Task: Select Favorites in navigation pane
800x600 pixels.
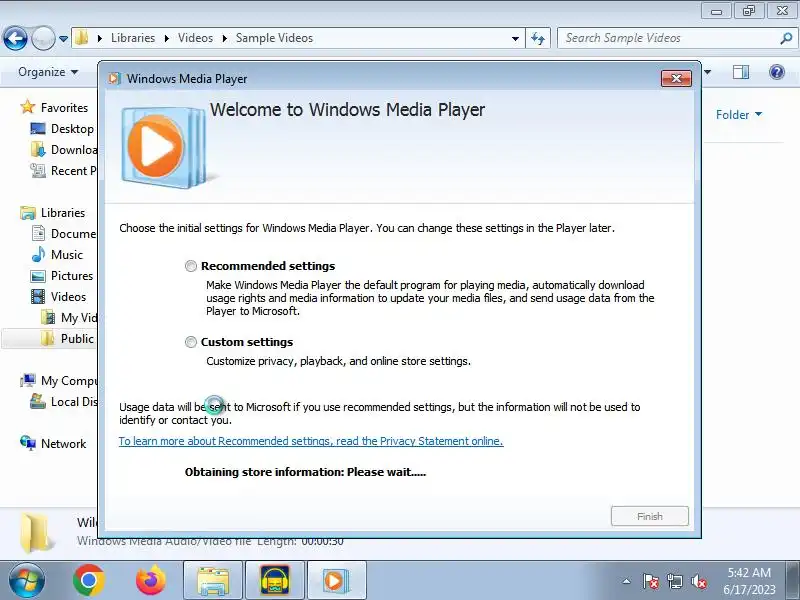Action: (x=64, y=108)
